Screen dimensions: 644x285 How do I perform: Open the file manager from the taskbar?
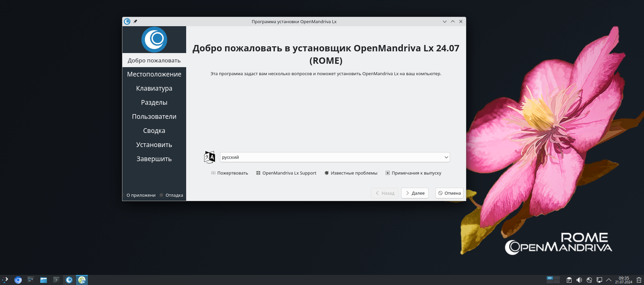pyautogui.click(x=43, y=280)
